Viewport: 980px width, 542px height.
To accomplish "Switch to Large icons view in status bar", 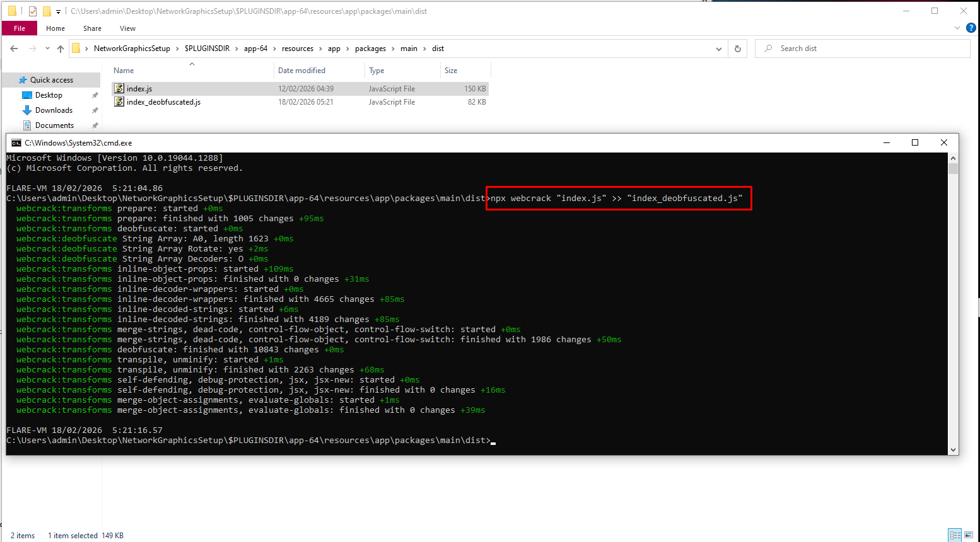I will pyautogui.click(x=969, y=535).
